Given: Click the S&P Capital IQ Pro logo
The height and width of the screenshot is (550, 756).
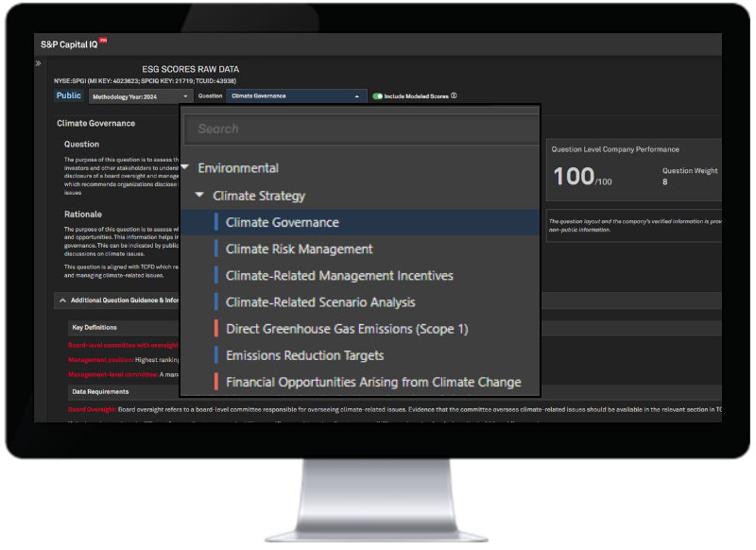Looking at the screenshot, I should pos(74,43).
